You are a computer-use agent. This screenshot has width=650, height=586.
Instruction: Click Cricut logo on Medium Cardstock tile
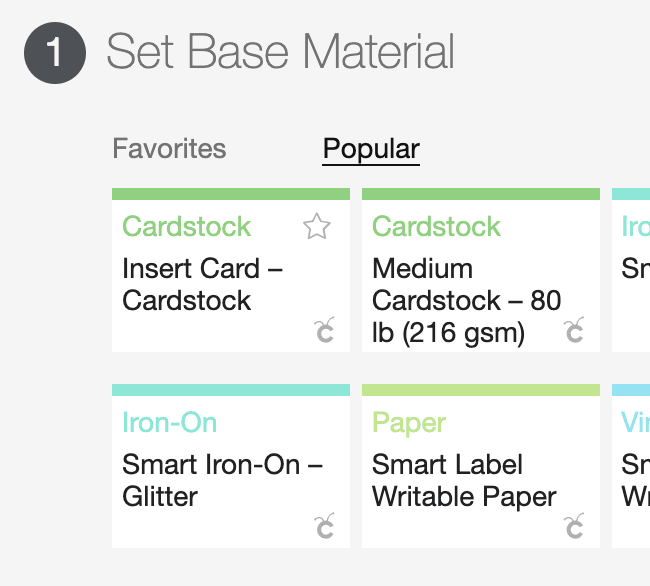pyautogui.click(x=574, y=330)
